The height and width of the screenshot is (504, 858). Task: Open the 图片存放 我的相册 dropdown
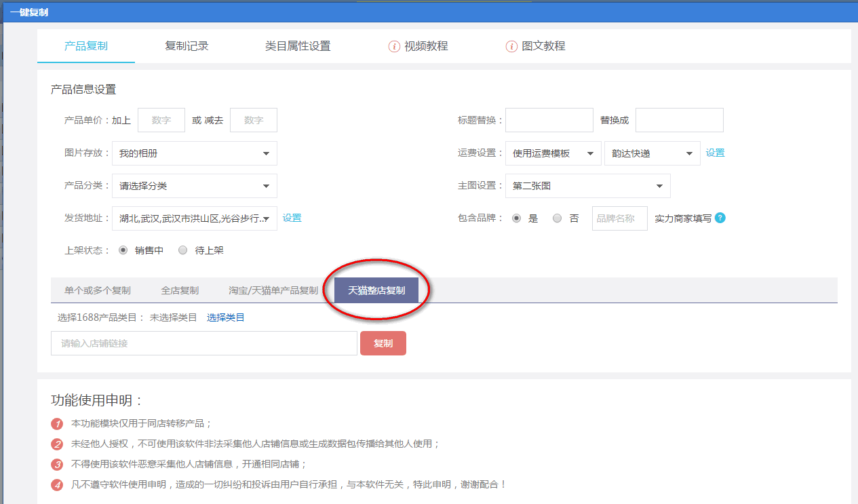(x=195, y=153)
